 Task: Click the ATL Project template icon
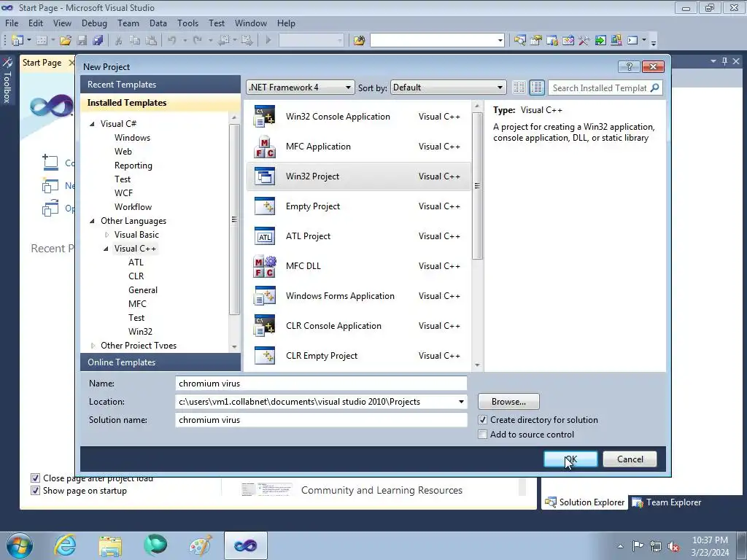(x=264, y=236)
